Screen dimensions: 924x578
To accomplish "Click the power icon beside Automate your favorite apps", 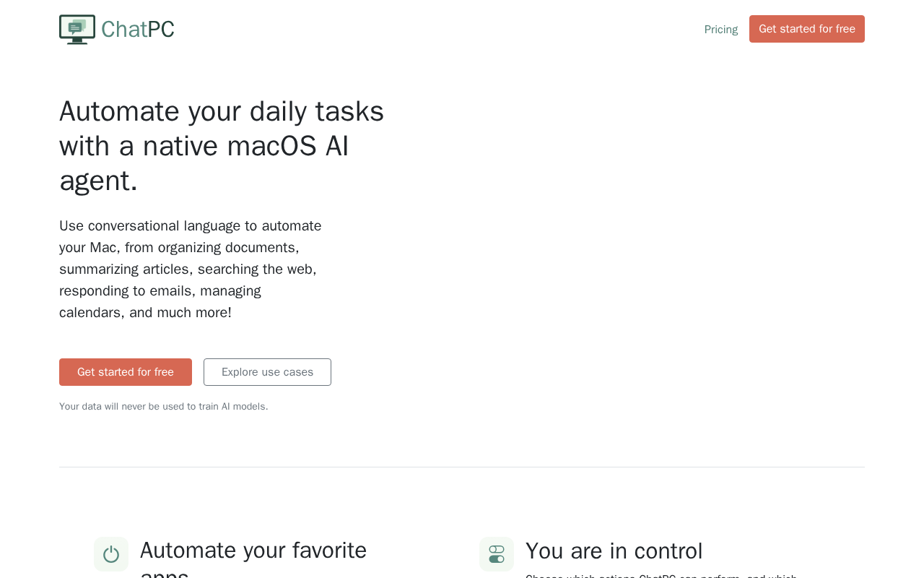I will point(111,554).
